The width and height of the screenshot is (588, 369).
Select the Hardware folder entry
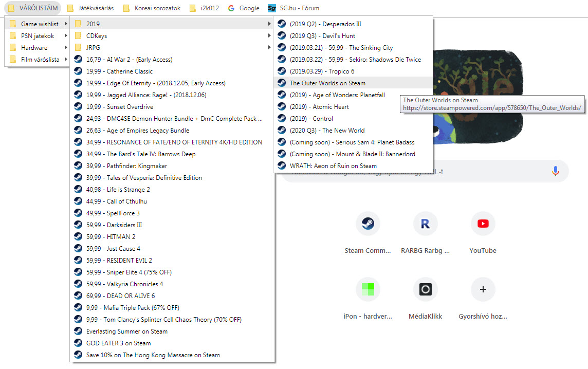[38, 48]
